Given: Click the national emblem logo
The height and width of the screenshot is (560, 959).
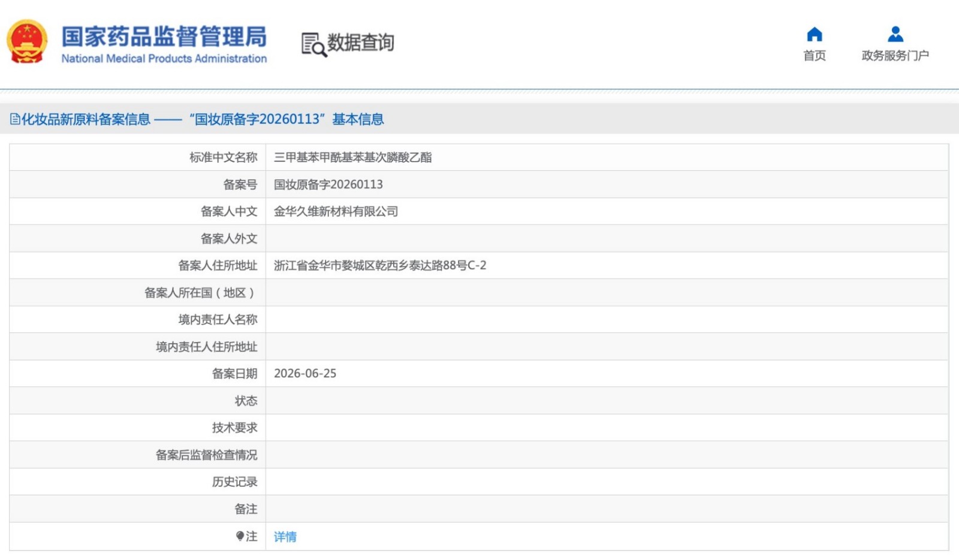Looking at the screenshot, I should point(27,41).
